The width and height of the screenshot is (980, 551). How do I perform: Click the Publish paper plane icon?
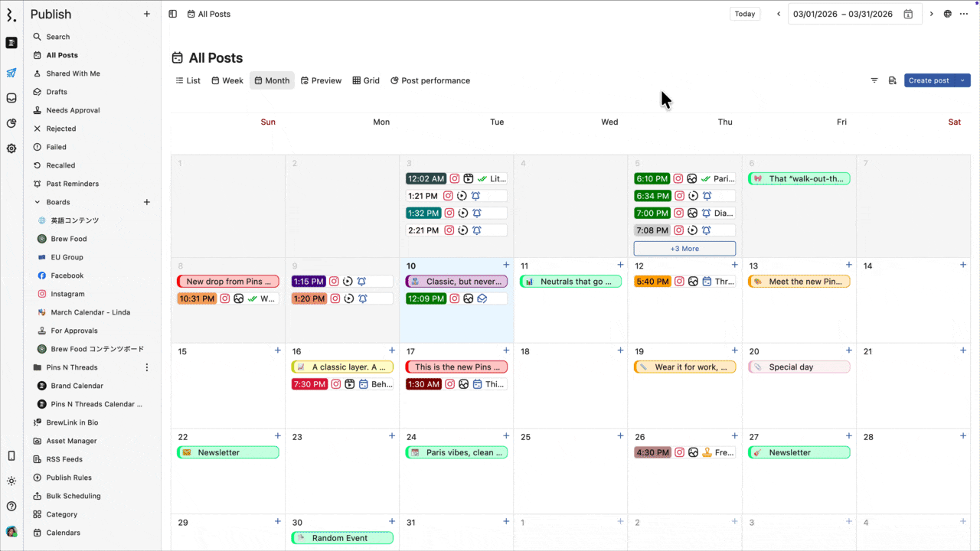[11, 73]
